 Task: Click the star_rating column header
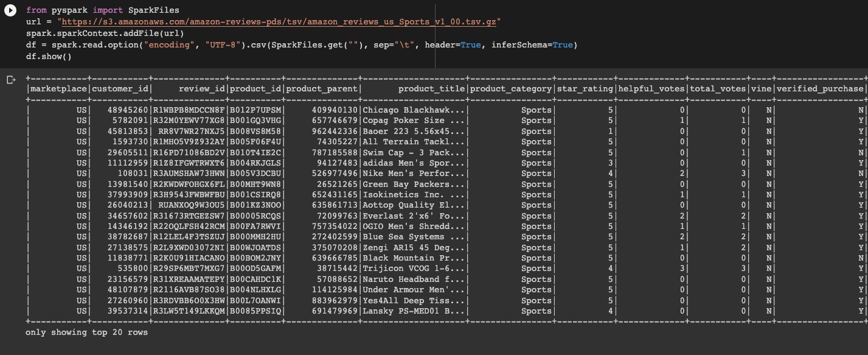coord(585,88)
